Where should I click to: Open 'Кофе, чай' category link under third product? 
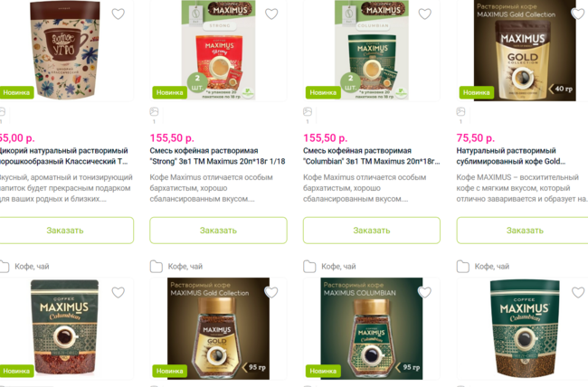pyautogui.click(x=338, y=266)
